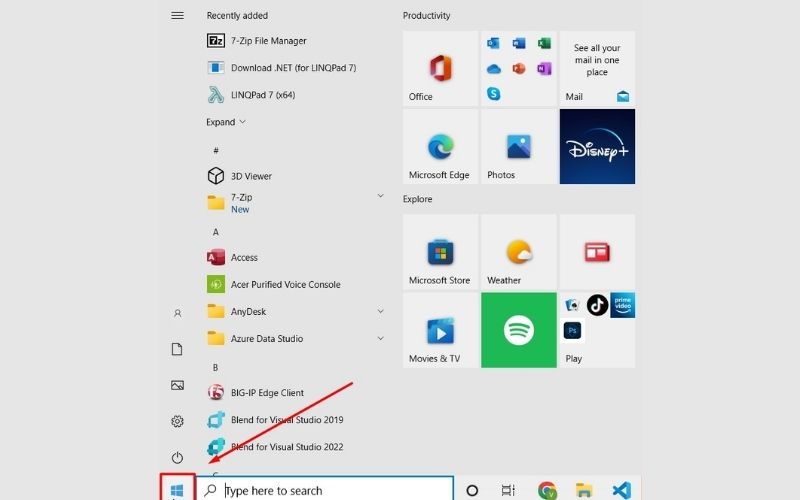
Task: Open Movies & TV tile
Action: [x=440, y=330]
